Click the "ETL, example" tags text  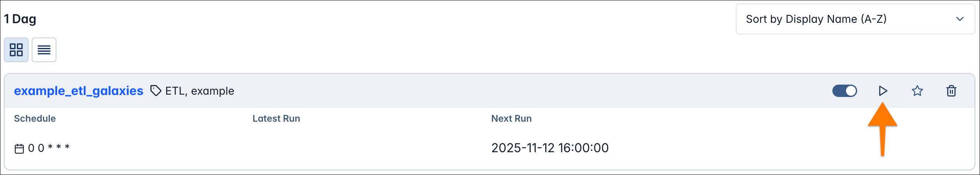click(x=199, y=91)
